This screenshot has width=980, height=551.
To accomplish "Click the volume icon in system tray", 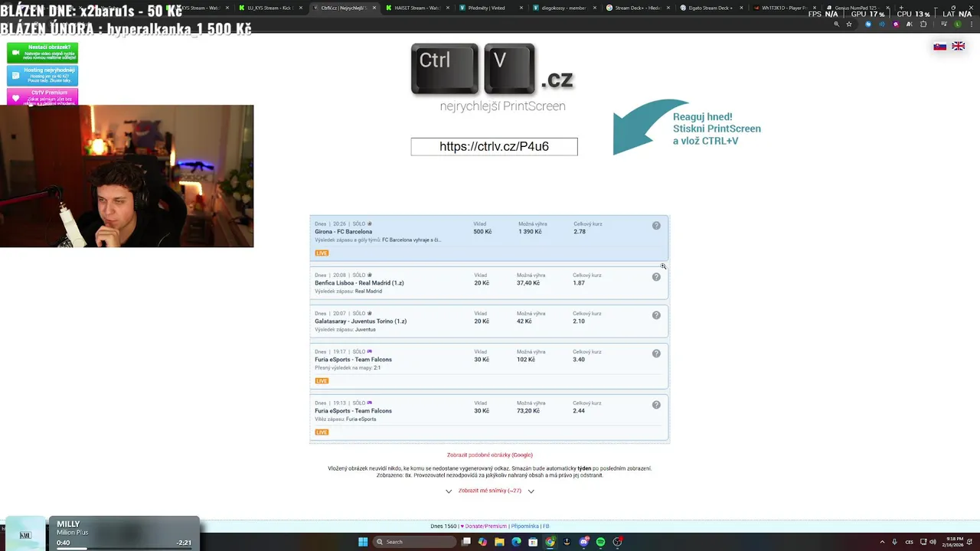I will (x=933, y=542).
